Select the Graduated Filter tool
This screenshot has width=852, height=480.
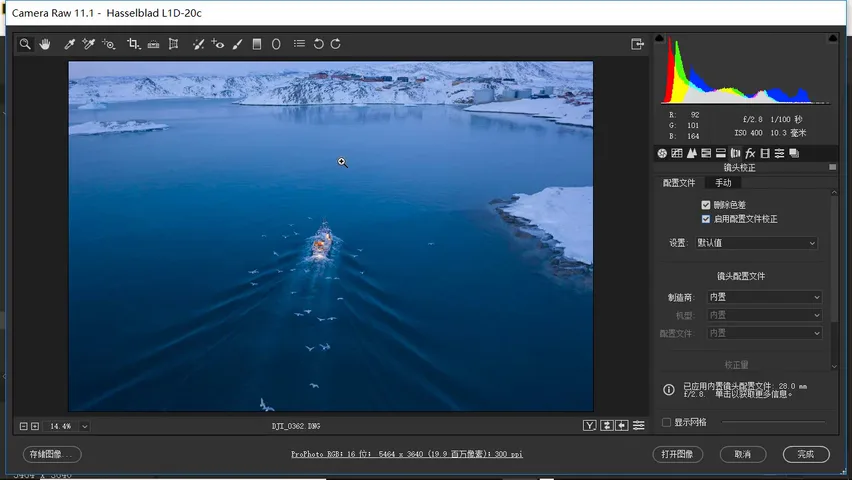(x=257, y=44)
